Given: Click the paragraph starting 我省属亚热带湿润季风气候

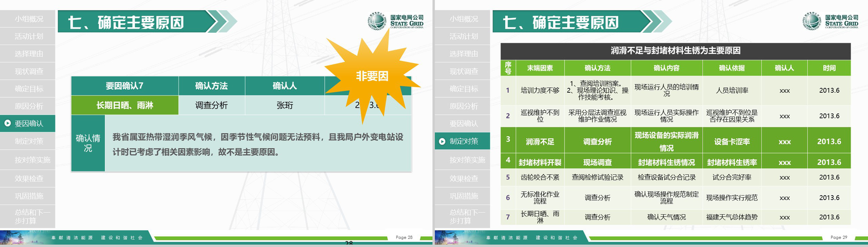Looking at the screenshot, I should tap(258, 144).
